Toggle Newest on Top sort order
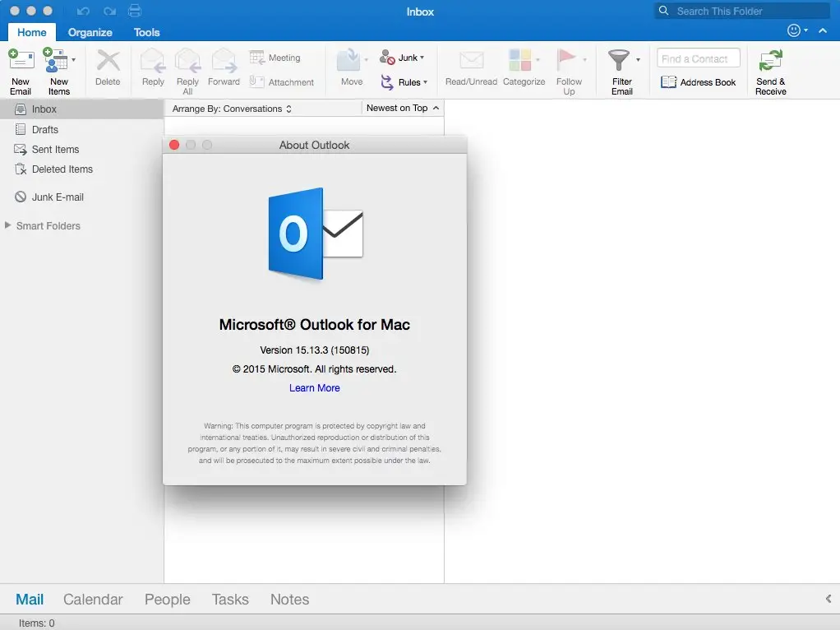Image resolution: width=840 pixels, height=630 pixels. coord(402,109)
